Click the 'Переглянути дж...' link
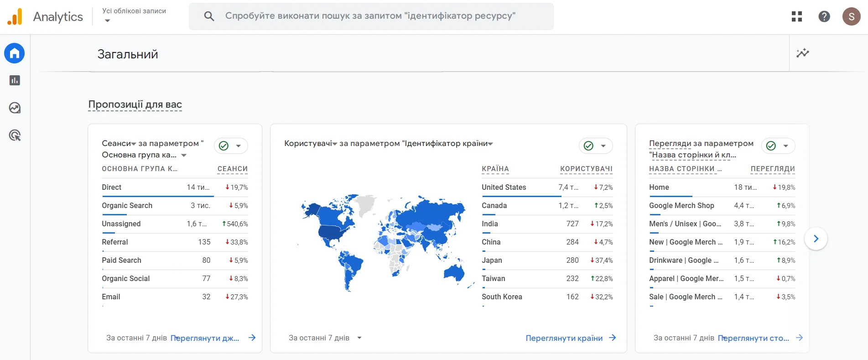868x360 pixels. 205,338
